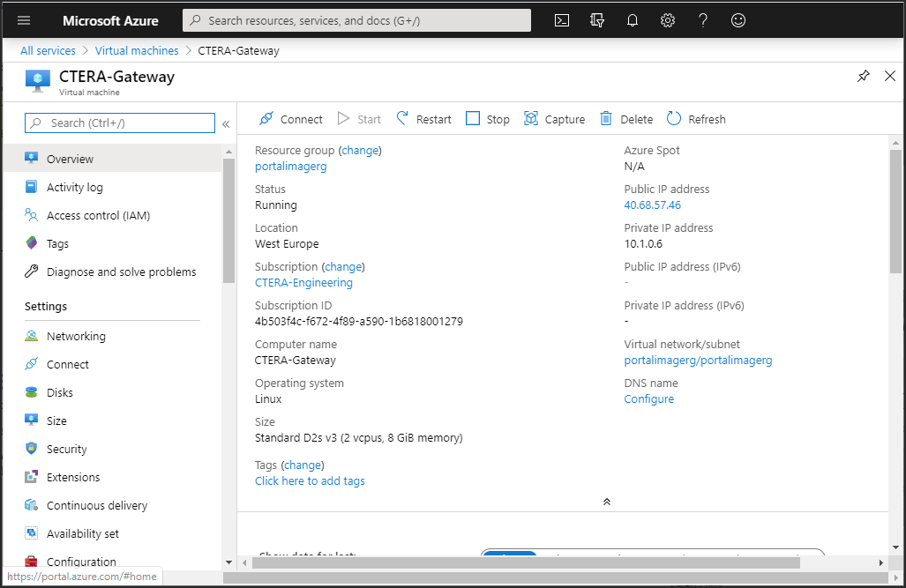This screenshot has width=906, height=588.
Task: Select the Standard D2s v3 size text
Action: point(359,438)
